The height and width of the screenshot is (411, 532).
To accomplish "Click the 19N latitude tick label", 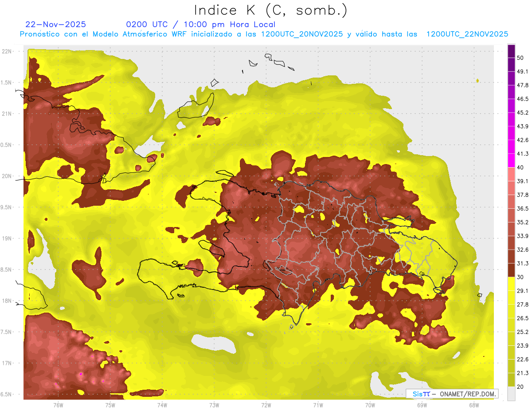I will click(x=8, y=239).
